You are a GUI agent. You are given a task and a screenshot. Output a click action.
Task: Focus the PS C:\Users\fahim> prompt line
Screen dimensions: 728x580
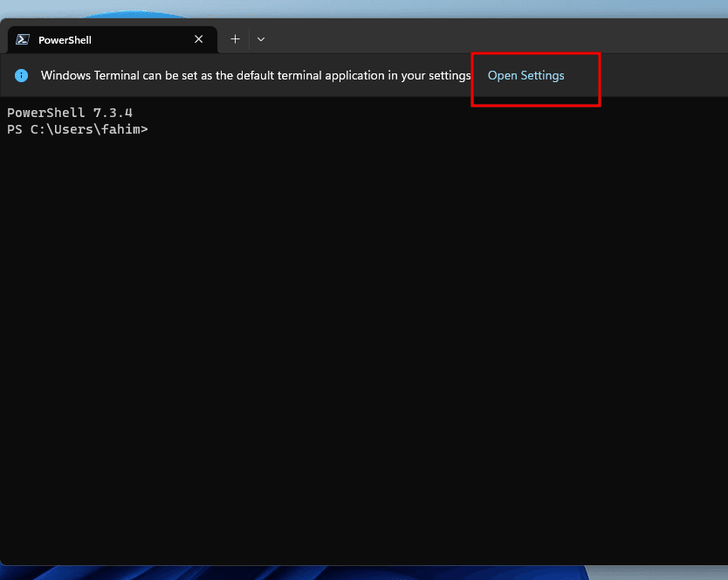[78, 129]
